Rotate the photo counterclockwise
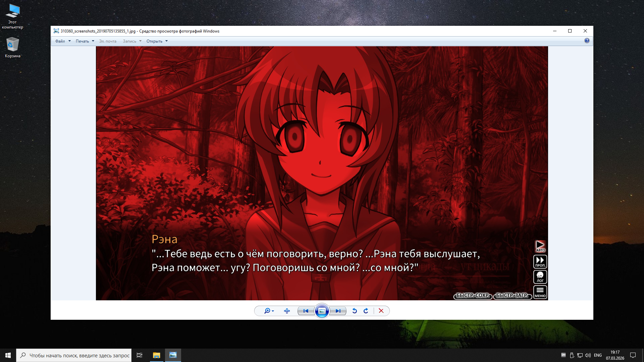Viewport: 644px width, 362px height. 355,311
